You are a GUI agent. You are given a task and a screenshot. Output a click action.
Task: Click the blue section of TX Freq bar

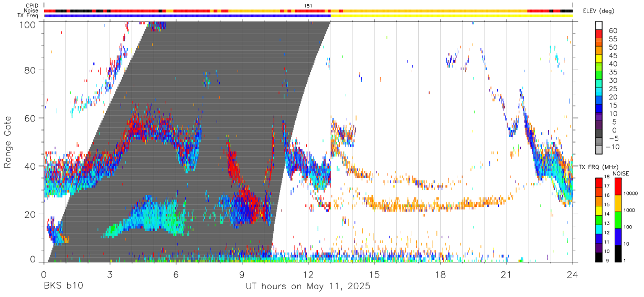pyautogui.click(x=188, y=16)
